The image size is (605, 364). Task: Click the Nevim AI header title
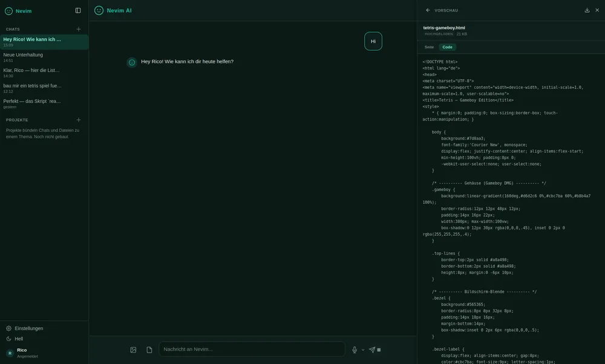coord(119,10)
